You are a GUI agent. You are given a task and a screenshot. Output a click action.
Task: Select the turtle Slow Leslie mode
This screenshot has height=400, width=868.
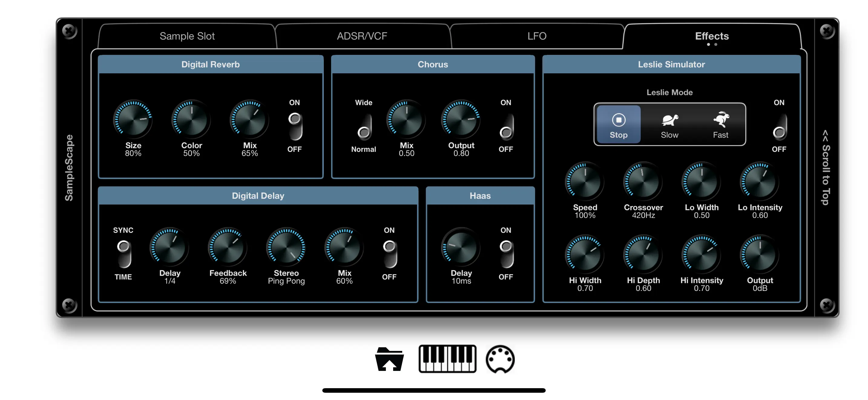click(669, 125)
